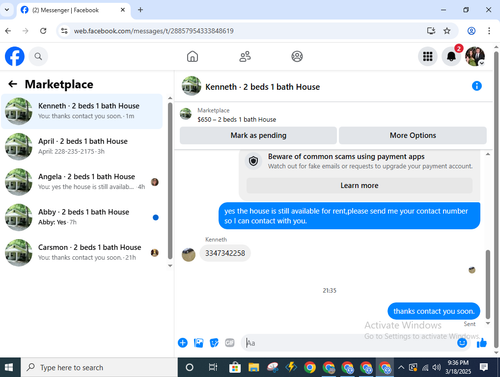Image resolution: width=500 pixels, height=377 pixels.
Task: Send a thumbs-up like
Action: 482,343
